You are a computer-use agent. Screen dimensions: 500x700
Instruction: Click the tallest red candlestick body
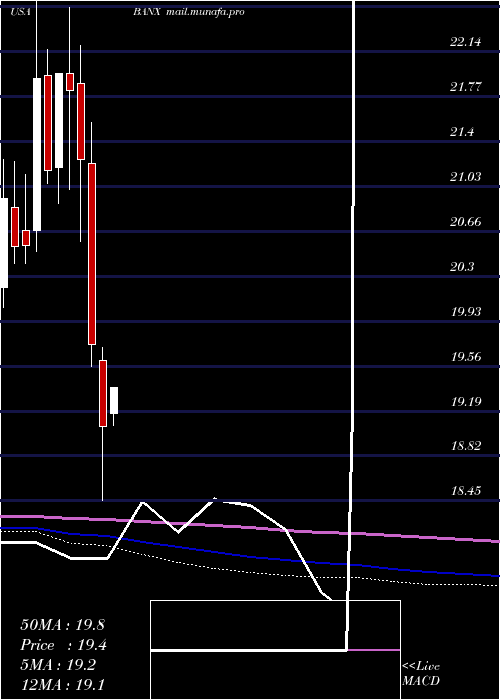92,254
